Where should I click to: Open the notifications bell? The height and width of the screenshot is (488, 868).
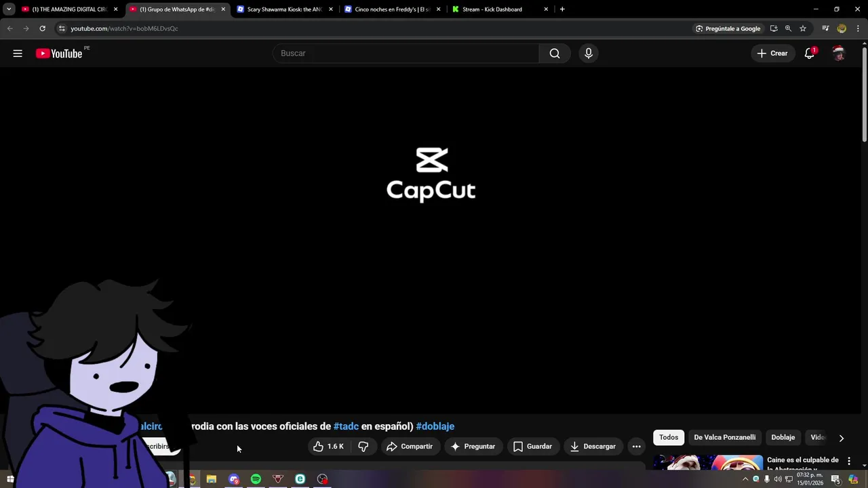[x=810, y=54]
